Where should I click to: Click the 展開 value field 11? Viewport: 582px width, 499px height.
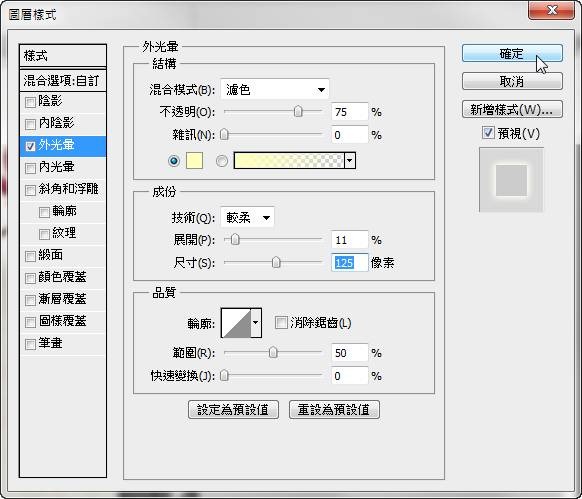click(x=349, y=240)
